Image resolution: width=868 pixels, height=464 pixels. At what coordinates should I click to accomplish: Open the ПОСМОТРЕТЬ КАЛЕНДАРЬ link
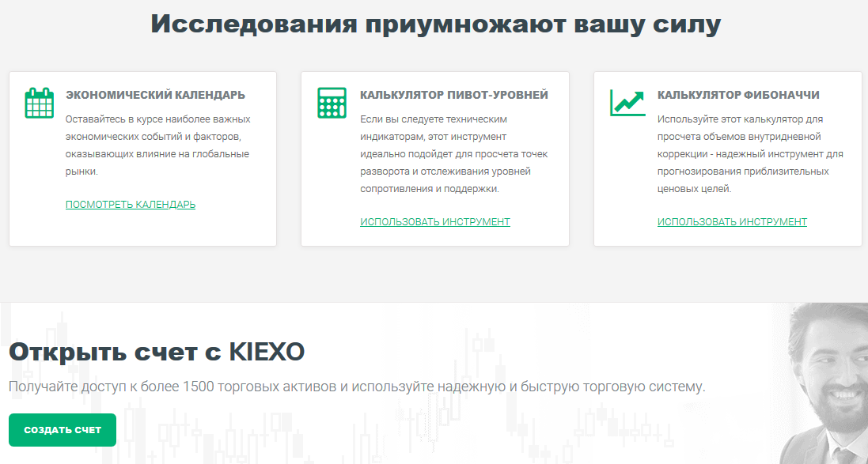point(131,204)
